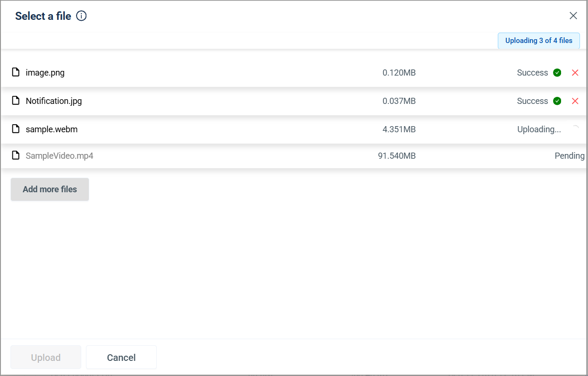Select the image.png file name

tap(45, 73)
